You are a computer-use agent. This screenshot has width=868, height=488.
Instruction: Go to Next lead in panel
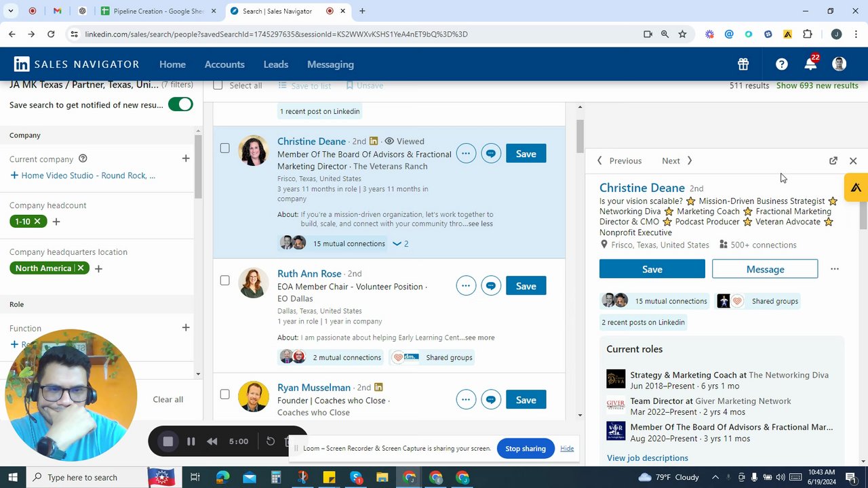(677, 161)
